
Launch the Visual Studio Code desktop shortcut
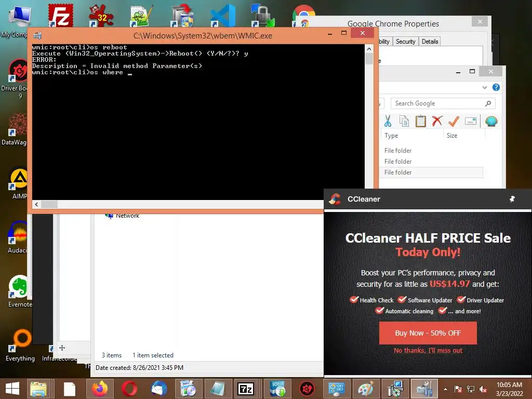coord(223,16)
